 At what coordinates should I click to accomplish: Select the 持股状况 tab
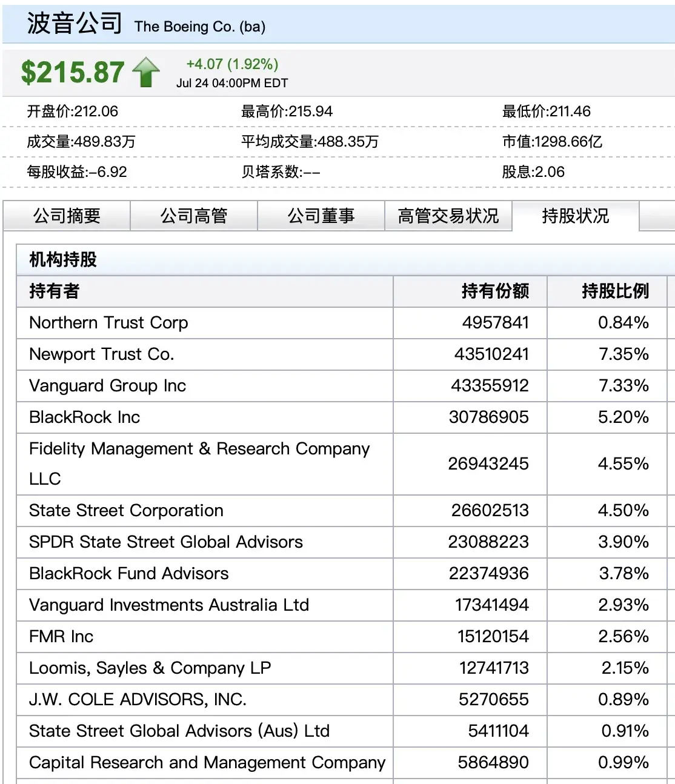click(575, 216)
